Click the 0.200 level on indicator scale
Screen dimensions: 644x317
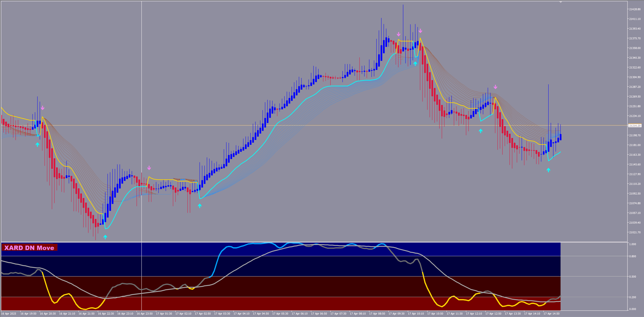tap(632, 297)
